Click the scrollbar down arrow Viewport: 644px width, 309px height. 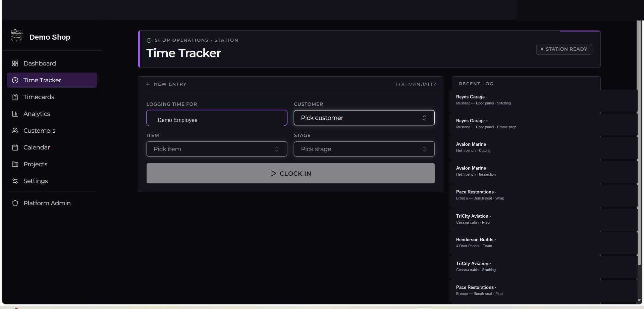point(639,300)
